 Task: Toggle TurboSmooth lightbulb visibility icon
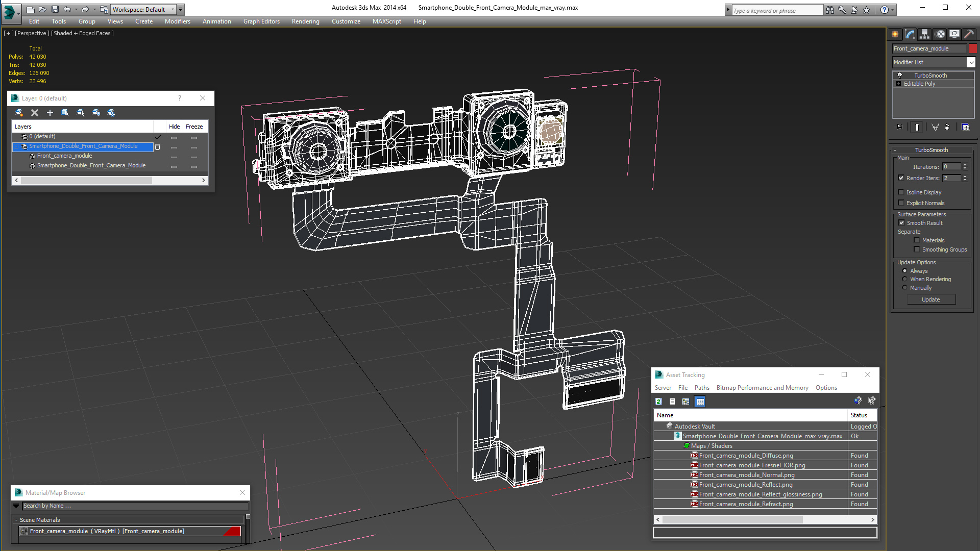pos(900,76)
